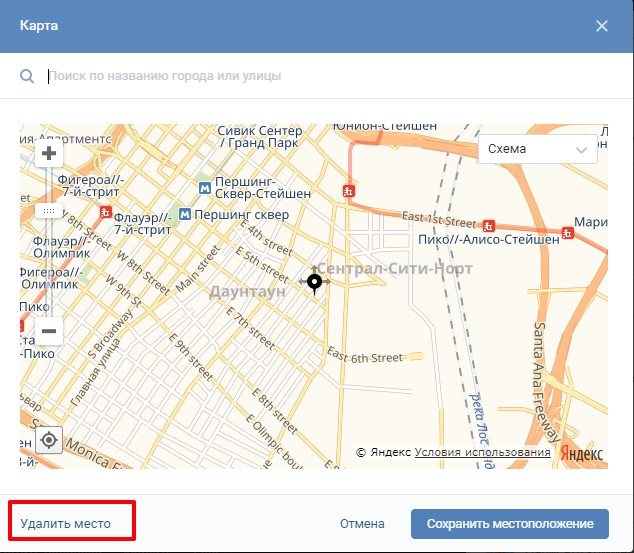Click the map zoom slider handle
Screen dimensions: 634x553
point(48,212)
